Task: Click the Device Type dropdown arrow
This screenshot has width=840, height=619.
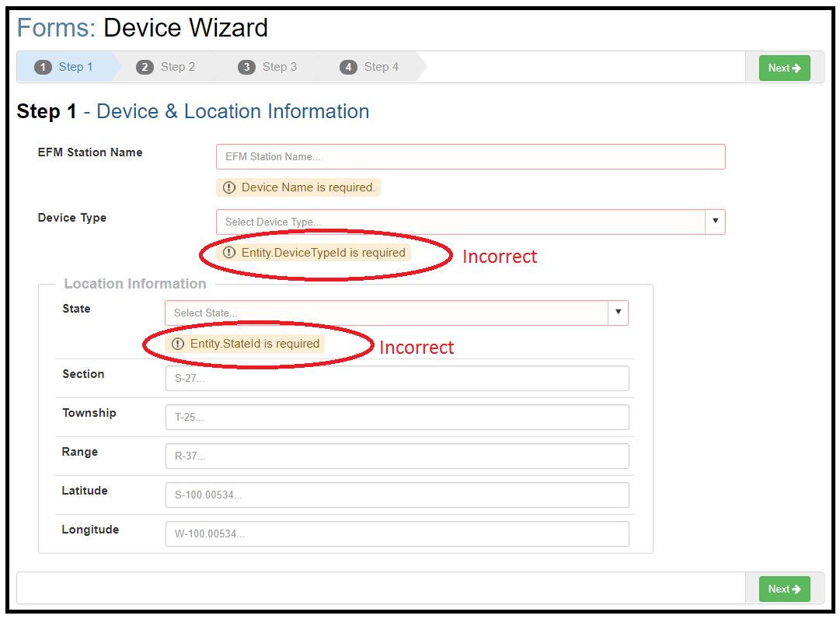Action: click(715, 222)
